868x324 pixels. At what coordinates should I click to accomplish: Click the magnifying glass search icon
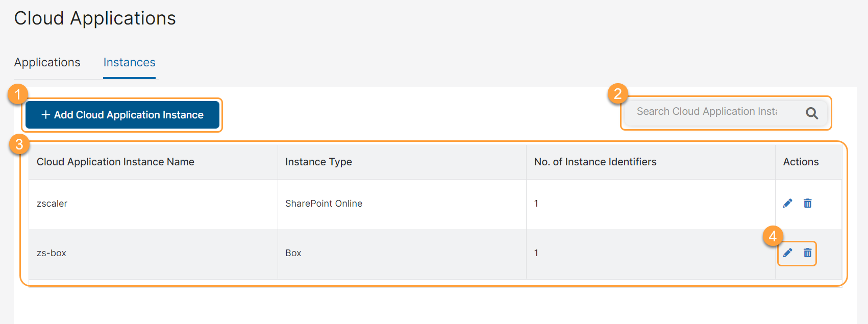pos(811,113)
